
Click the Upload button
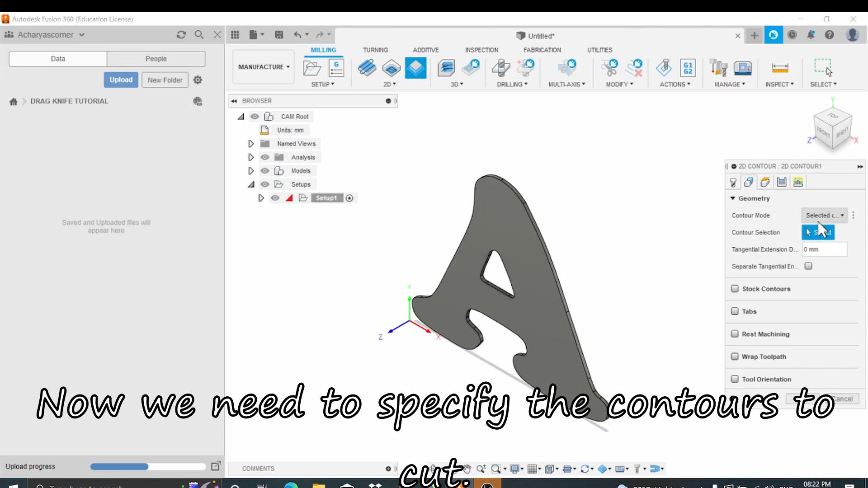point(121,80)
